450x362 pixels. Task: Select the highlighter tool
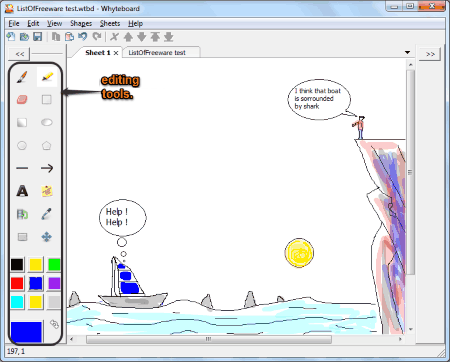47,77
